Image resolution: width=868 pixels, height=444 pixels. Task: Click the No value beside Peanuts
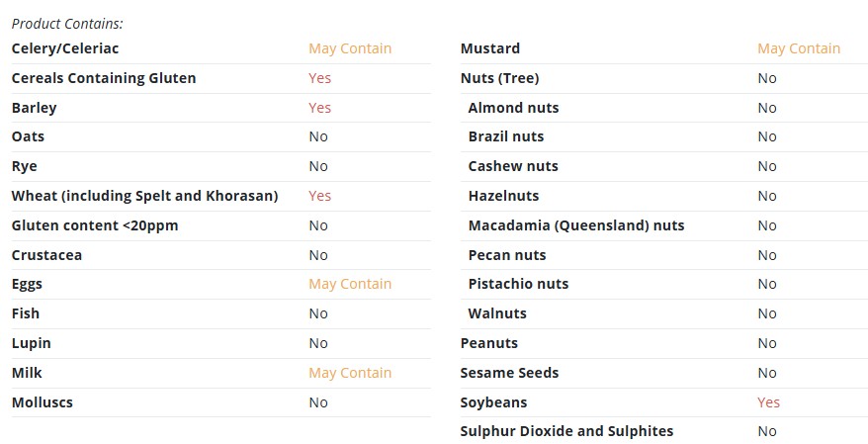[x=767, y=343]
